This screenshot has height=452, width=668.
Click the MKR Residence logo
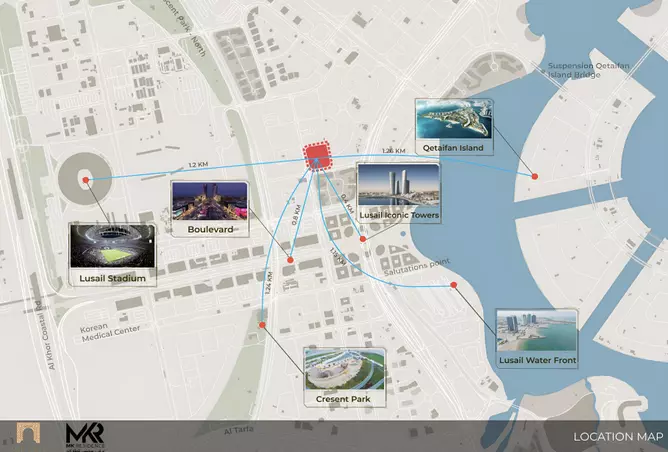pos(85,436)
